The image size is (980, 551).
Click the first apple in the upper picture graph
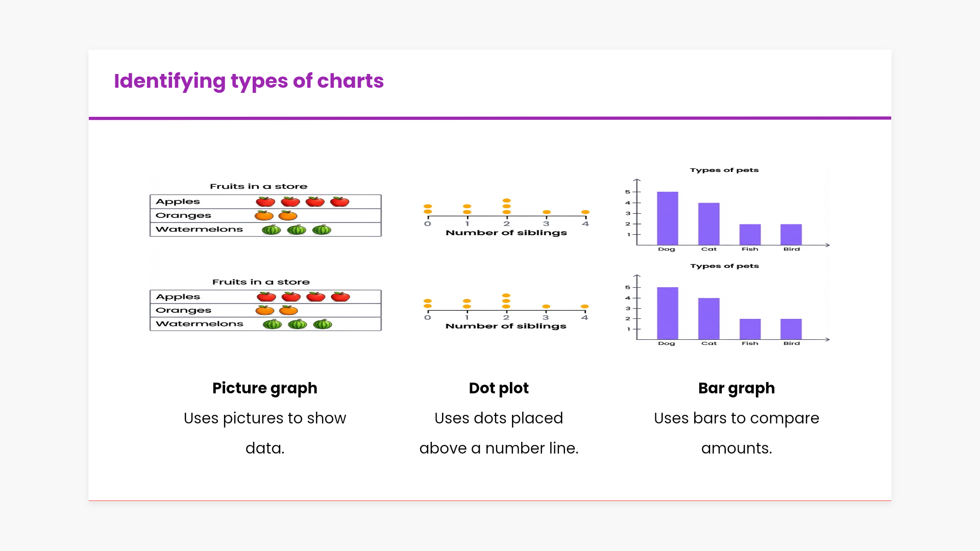(265, 202)
